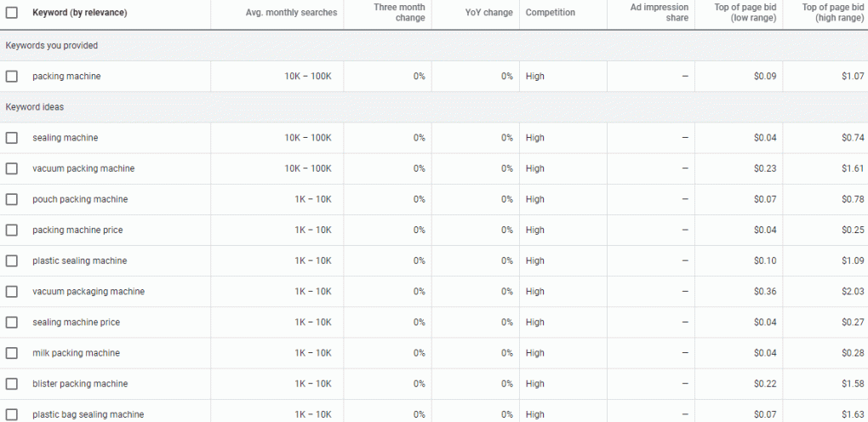Open the 'vacuum packaging machine' keyword text
Viewport: 868px width, 422px height.
tap(89, 291)
